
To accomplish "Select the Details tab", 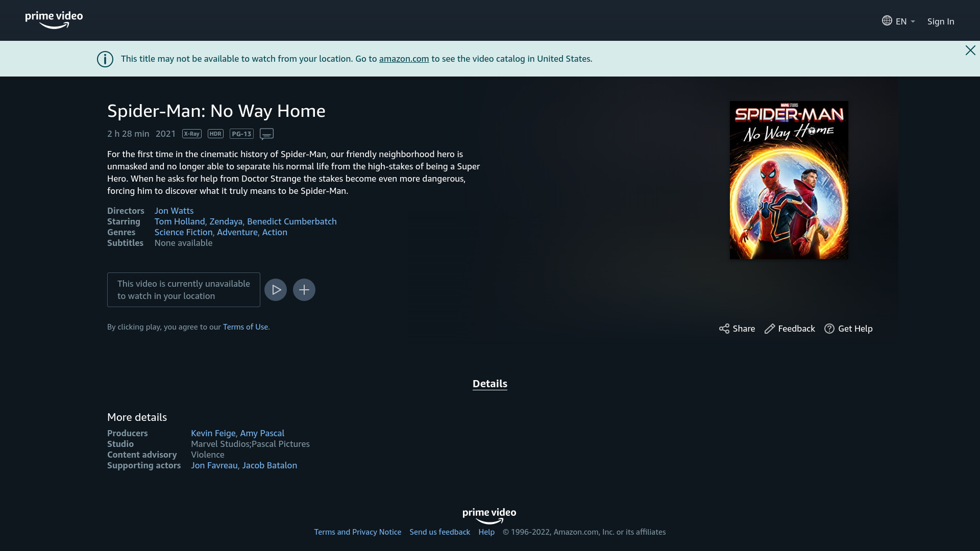I will point(490,384).
